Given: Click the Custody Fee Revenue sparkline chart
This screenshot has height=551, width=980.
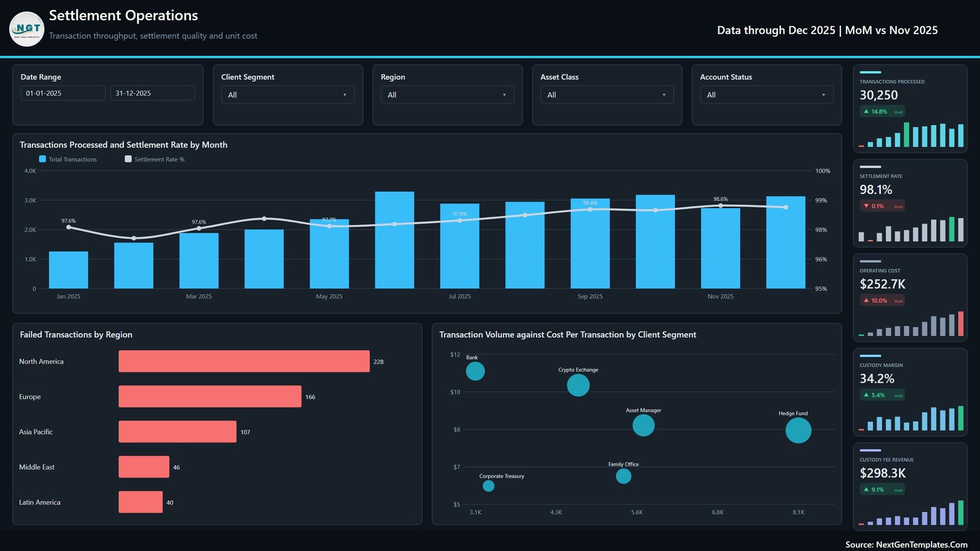Looking at the screenshot, I should tap(911, 512).
